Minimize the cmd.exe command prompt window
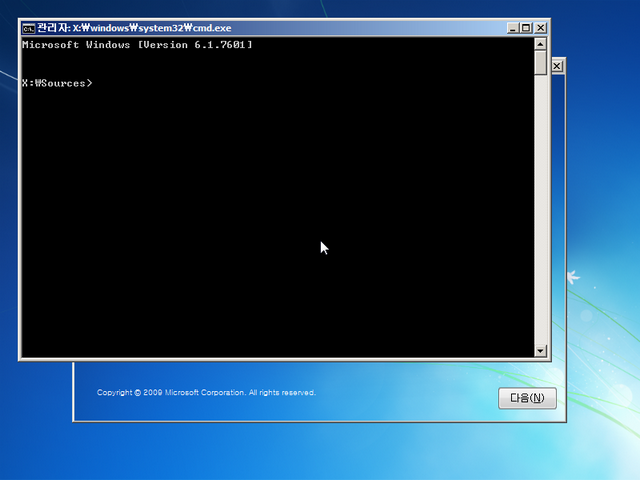 (513, 28)
